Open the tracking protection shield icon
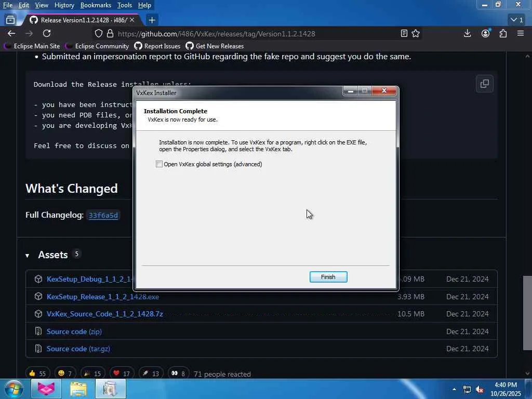The height and width of the screenshot is (399, 532). point(98,34)
